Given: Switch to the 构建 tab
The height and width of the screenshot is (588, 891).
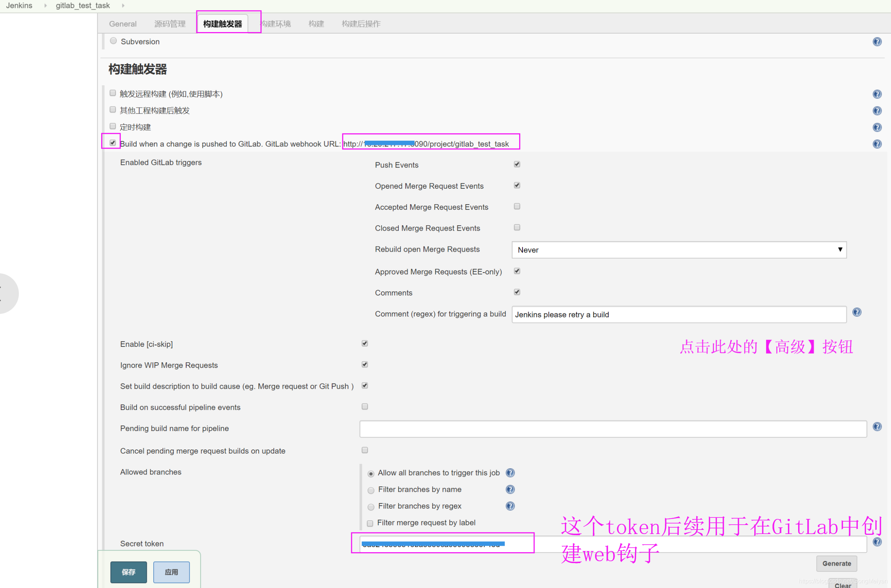Looking at the screenshot, I should (x=316, y=24).
